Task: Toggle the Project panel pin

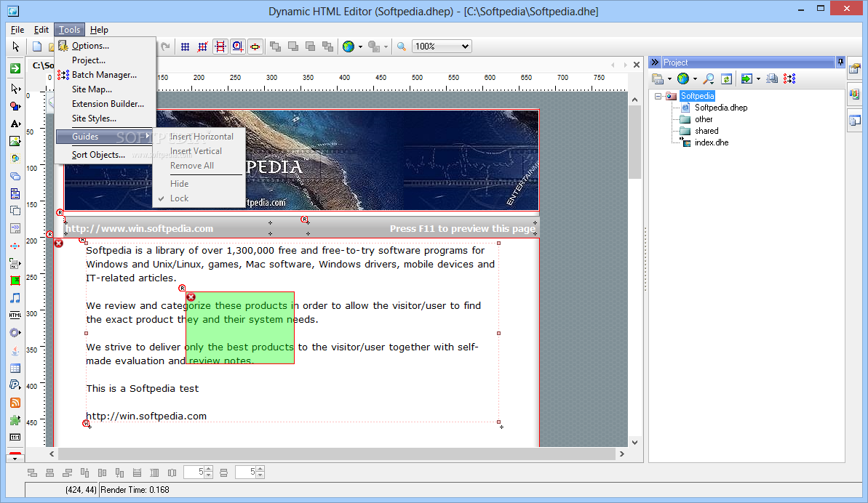Action: (x=840, y=63)
